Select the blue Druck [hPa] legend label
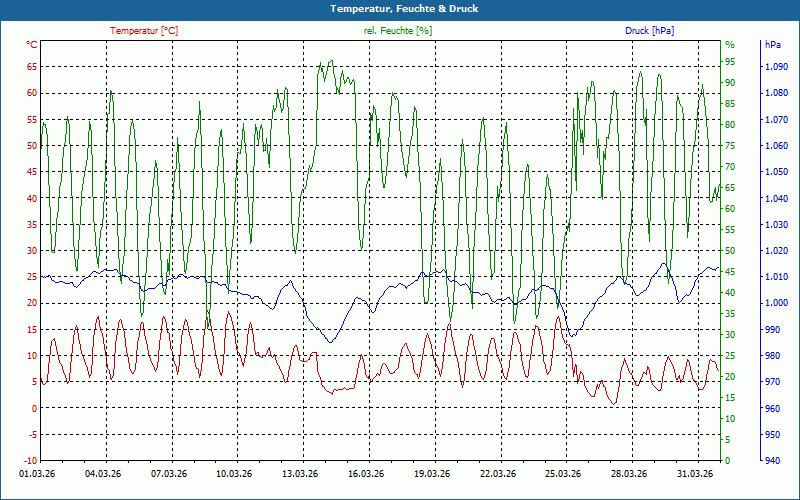The image size is (800, 500). click(x=649, y=31)
